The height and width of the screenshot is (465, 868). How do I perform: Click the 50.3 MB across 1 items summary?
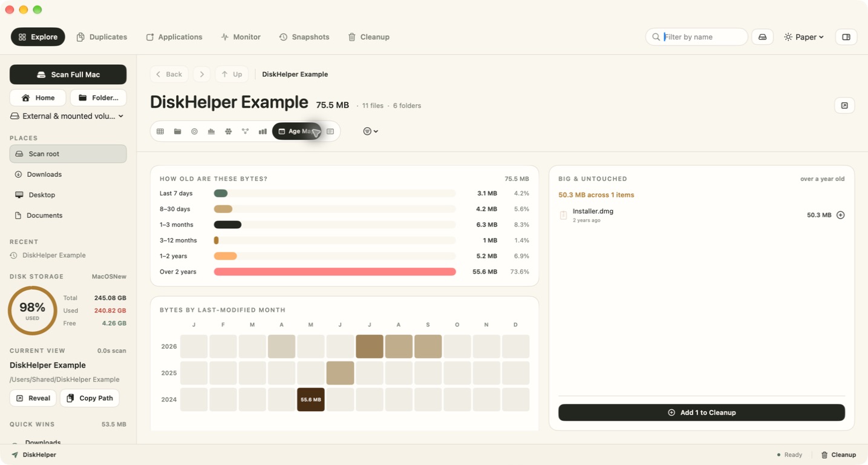point(596,195)
